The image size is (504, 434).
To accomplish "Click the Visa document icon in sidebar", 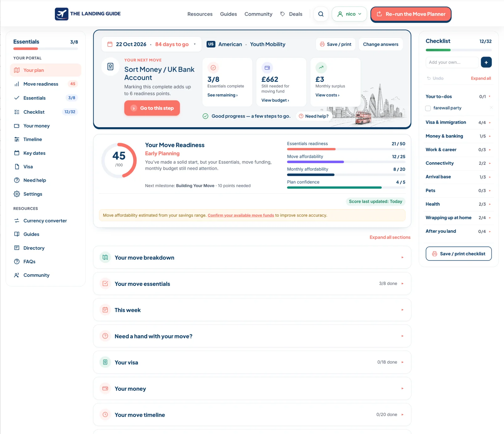I will pyautogui.click(x=17, y=167).
